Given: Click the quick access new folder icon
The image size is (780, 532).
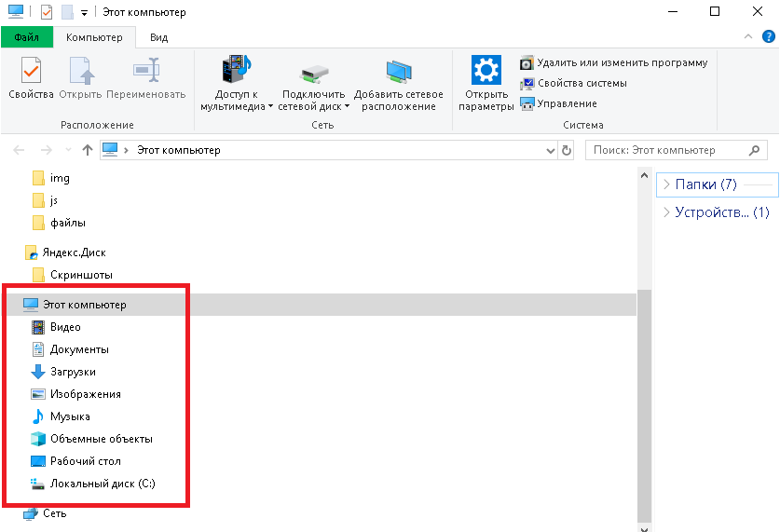Looking at the screenshot, I should (x=67, y=11).
